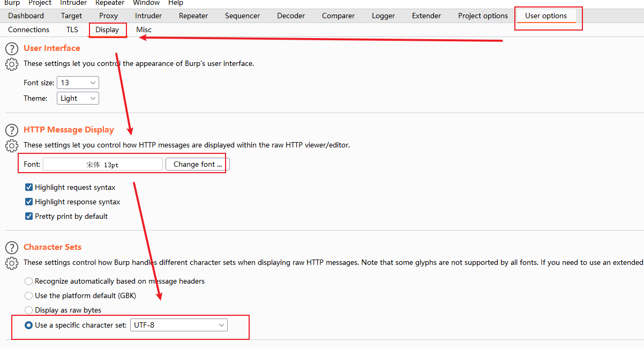Switch to the Logger tab
Image resolution: width=644 pixels, height=348 pixels.
pyautogui.click(x=384, y=16)
